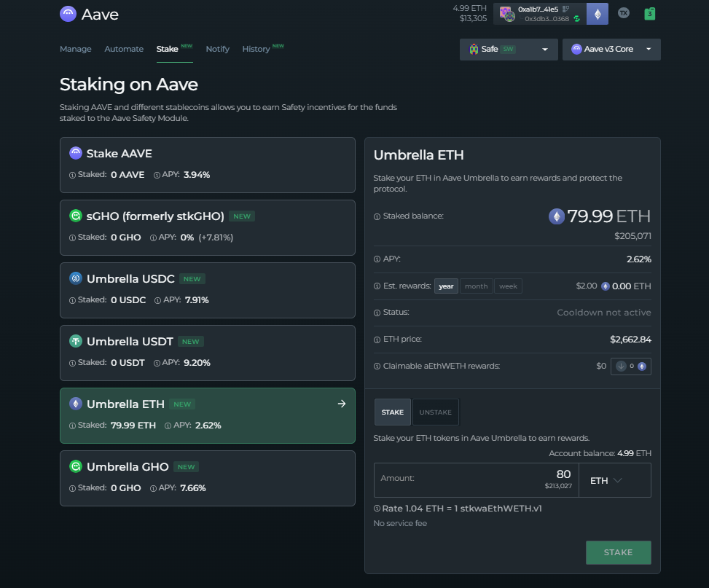
Task: Click info icon next to Status
Action: (x=377, y=313)
